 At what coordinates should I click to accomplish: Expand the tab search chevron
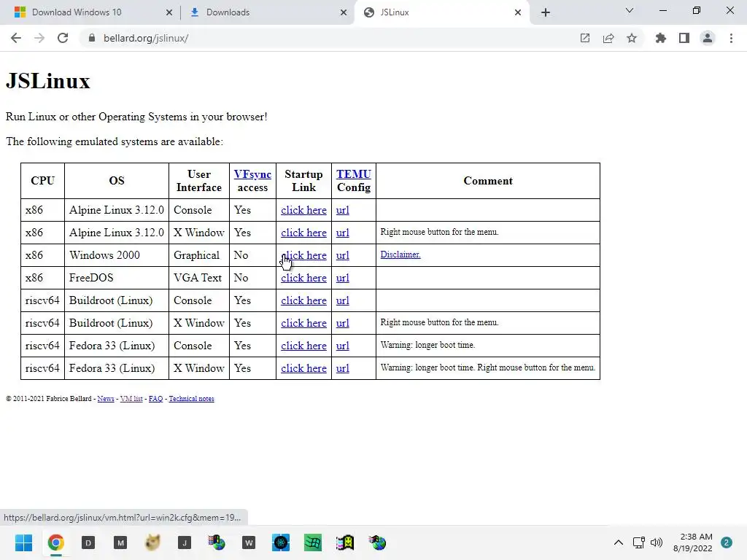(630, 10)
